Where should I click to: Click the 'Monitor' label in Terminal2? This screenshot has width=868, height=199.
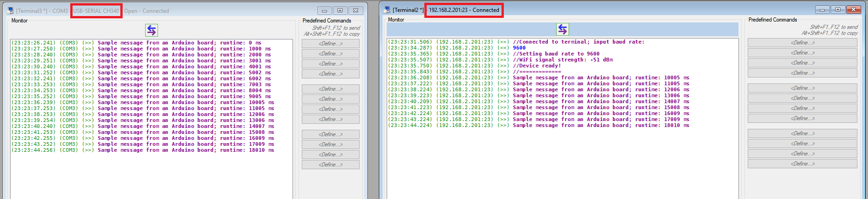[x=396, y=20]
